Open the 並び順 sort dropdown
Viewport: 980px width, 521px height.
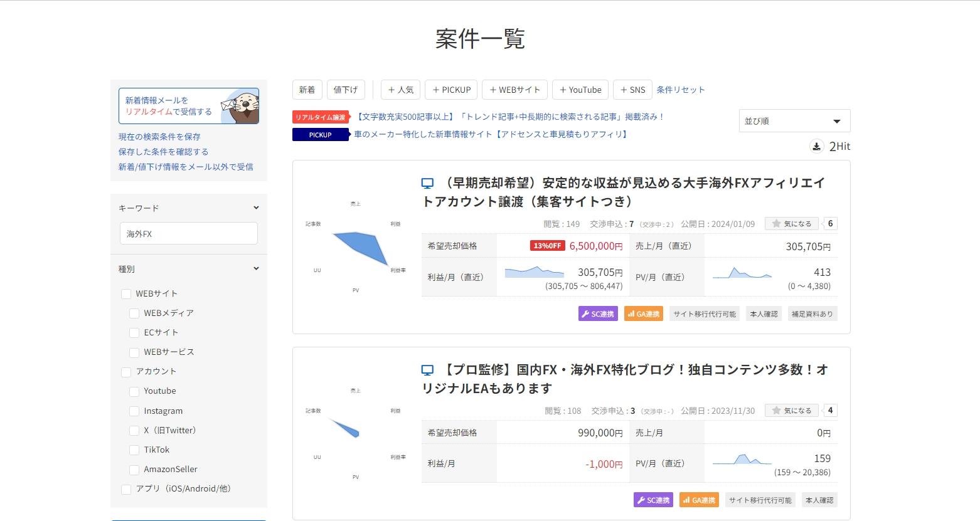coord(794,121)
